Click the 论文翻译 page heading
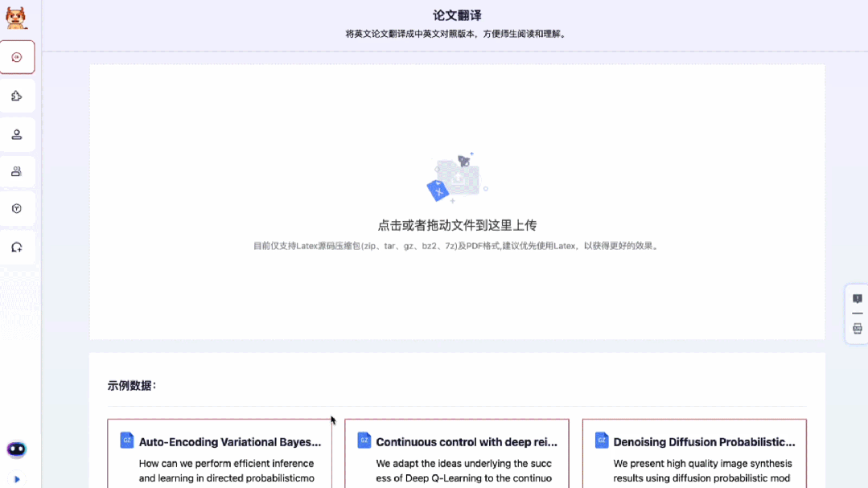868x488 pixels. [x=457, y=14]
